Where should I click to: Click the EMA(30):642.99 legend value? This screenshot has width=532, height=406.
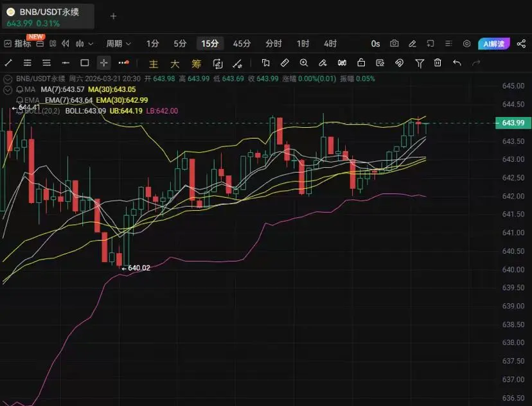click(122, 100)
